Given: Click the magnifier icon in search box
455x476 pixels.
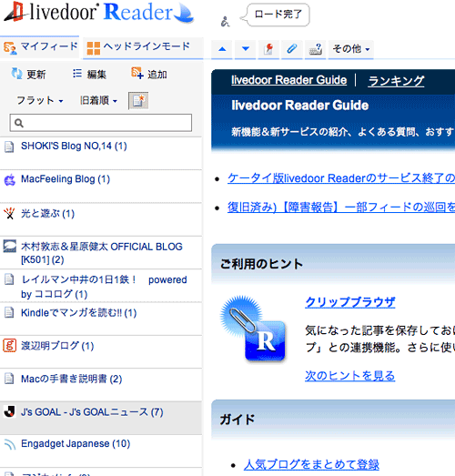Looking at the screenshot, I should (19, 123).
